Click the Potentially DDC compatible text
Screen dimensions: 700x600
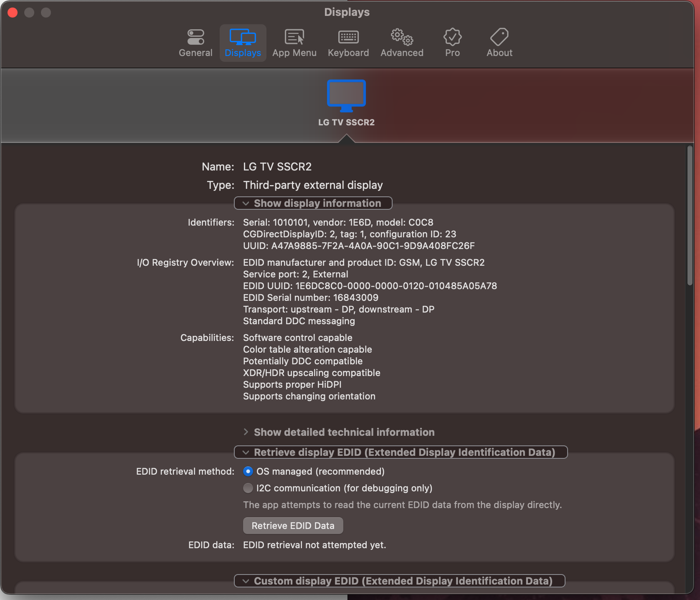[x=303, y=361]
